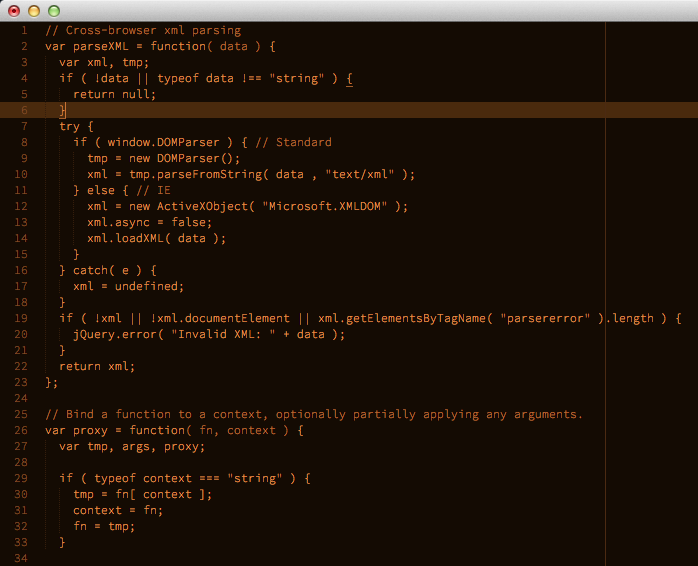This screenshot has width=698, height=566.
Task: Click 'catch( e )' on line 16
Action: [x=107, y=270]
